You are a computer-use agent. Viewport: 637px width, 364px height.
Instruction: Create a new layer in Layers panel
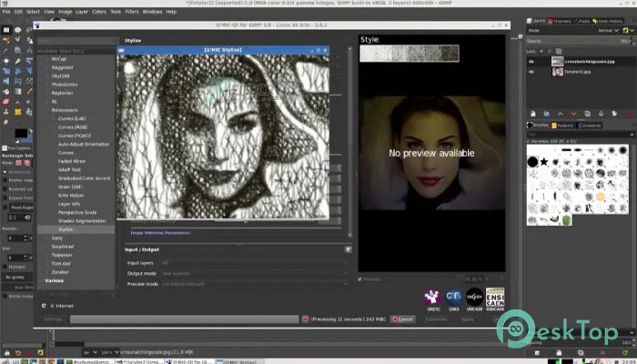(533, 114)
